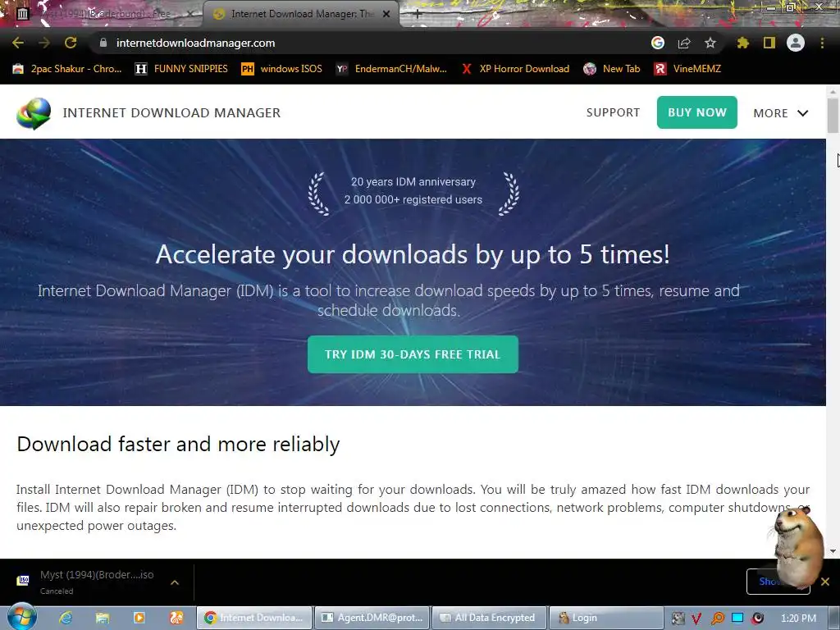Screen dimensions: 840x630
Task: Open the Chrome profile avatar
Action: (x=796, y=43)
